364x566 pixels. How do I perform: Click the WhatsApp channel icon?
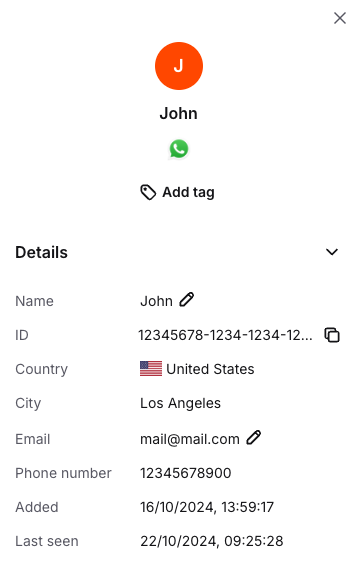(x=179, y=149)
